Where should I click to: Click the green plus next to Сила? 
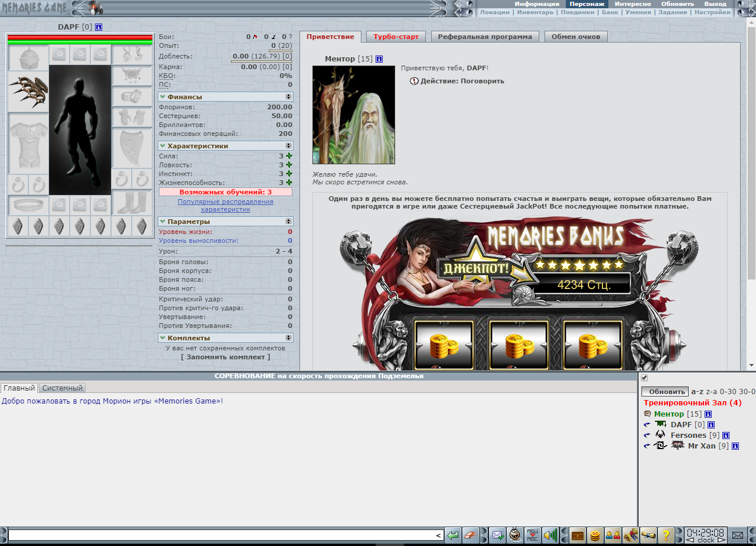289,156
